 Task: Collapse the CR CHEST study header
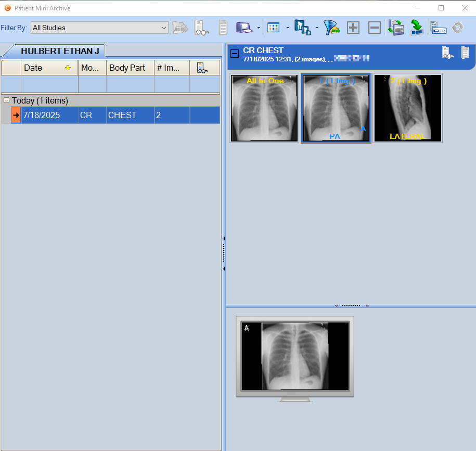coord(234,54)
